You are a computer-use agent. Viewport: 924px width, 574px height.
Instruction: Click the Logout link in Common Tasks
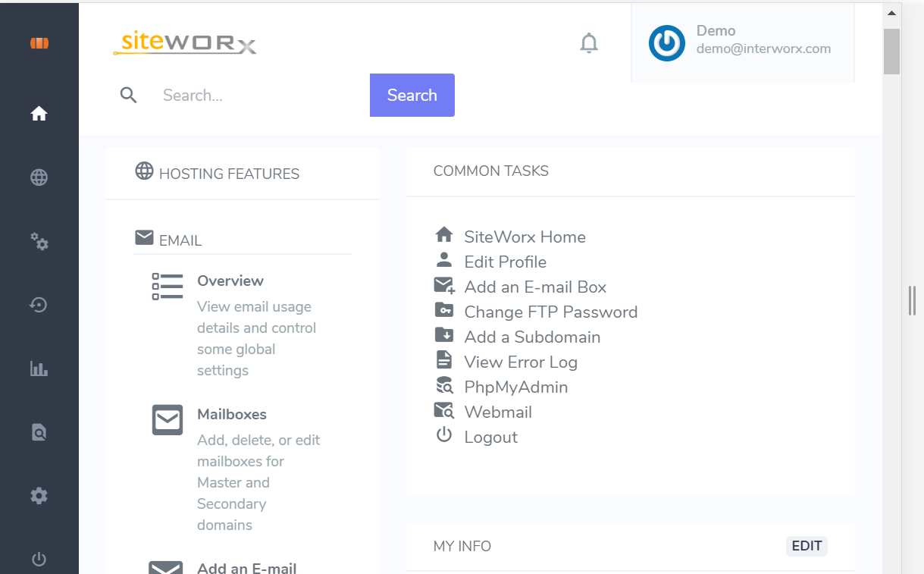click(490, 437)
